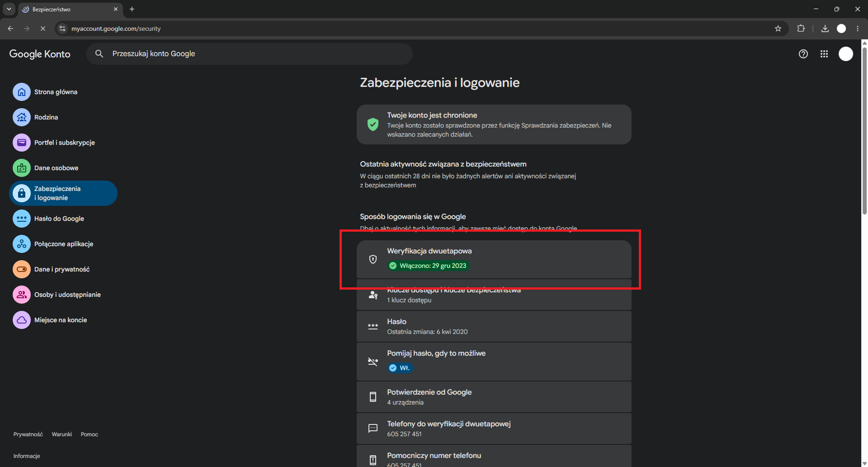Open Klucze dostępu row with 1 klucz dostępu
Screen dimensions: 868x467
pyautogui.click(x=494, y=295)
